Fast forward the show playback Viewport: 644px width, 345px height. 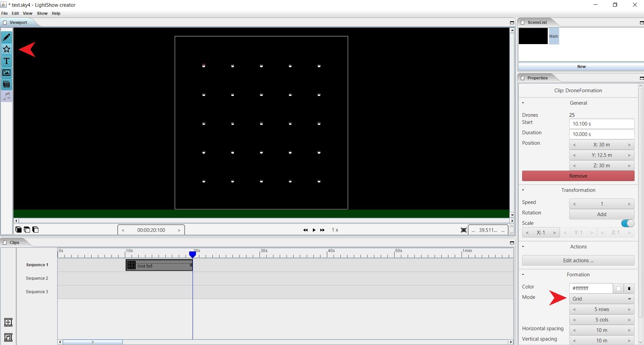tap(323, 230)
